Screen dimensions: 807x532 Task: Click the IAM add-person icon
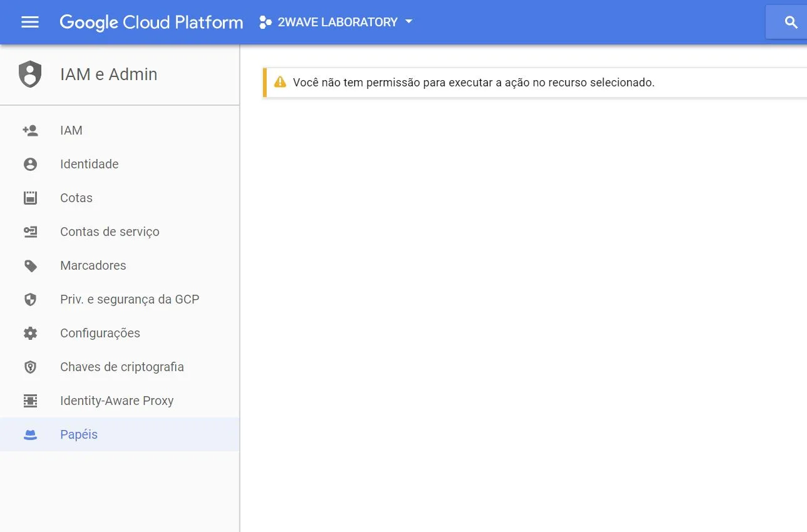pyautogui.click(x=30, y=130)
